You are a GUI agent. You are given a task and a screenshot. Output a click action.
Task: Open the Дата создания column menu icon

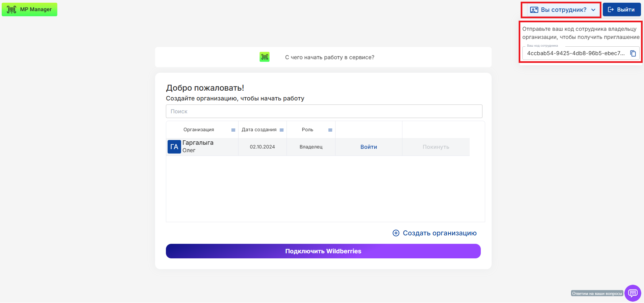pyautogui.click(x=281, y=130)
